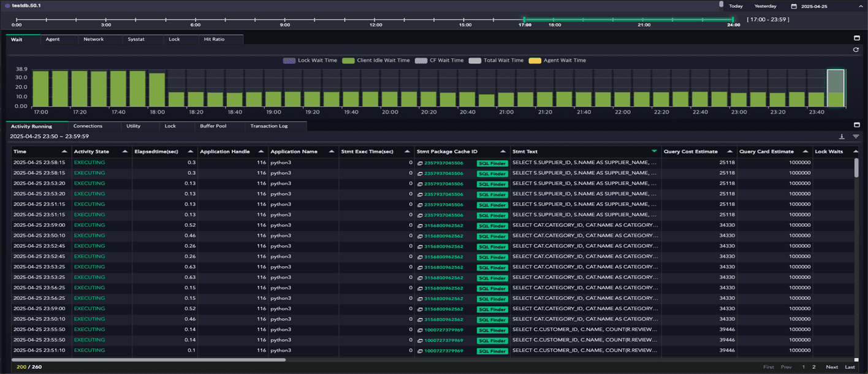
Task: Sort by Application Name column arrow
Action: [x=333, y=151]
